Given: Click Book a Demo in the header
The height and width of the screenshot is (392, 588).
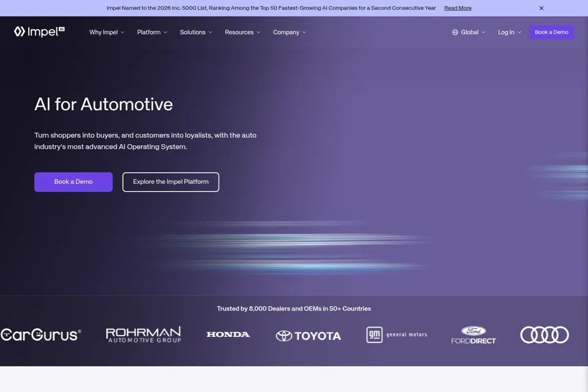Looking at the screenshot, I should [x=551, y=32].
